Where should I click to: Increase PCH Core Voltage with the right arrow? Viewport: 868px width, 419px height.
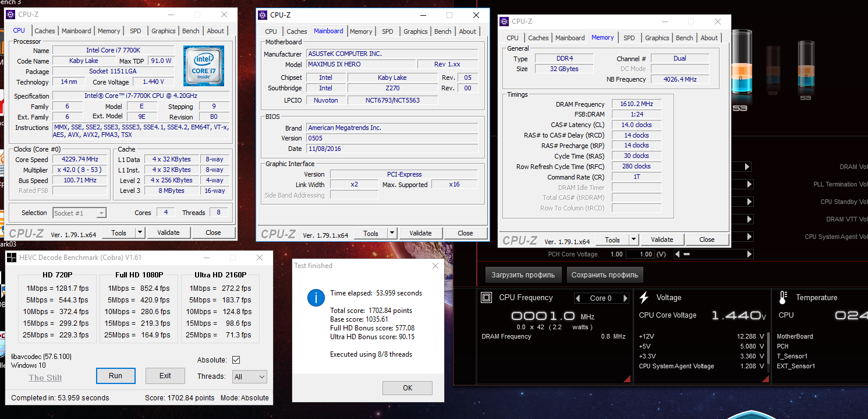click(x=750, y=255)
